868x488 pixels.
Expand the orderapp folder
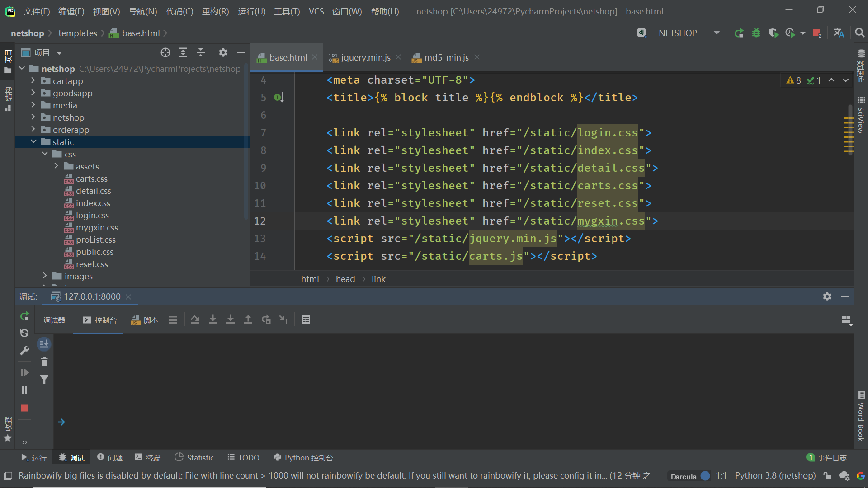(x=33, y=129)
